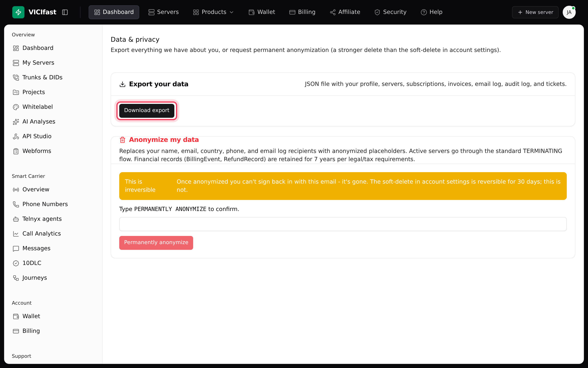Click the plus icon on New server
Image resolution: width=588 pixels, height=368 pixels.
pyautogui.click(x=520, y=12)
